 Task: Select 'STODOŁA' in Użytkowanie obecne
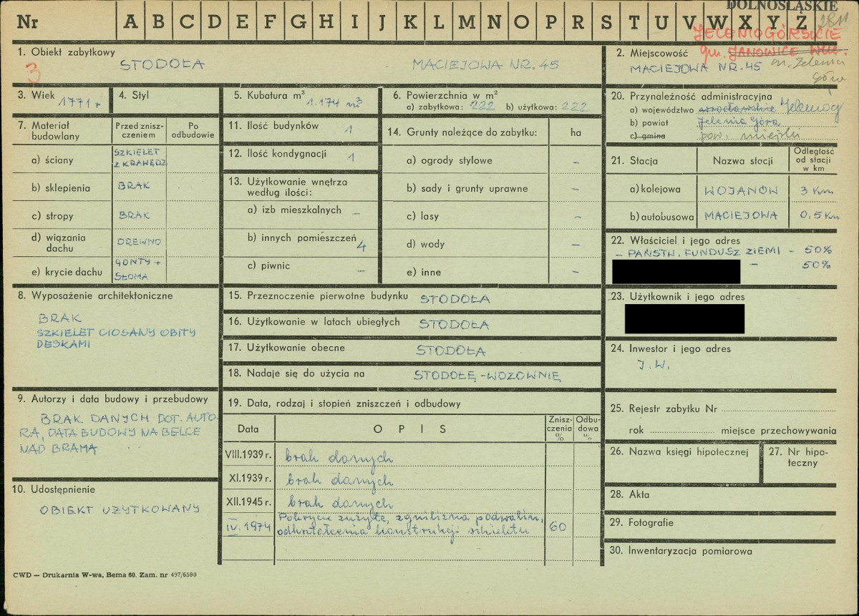pos(451,351)
